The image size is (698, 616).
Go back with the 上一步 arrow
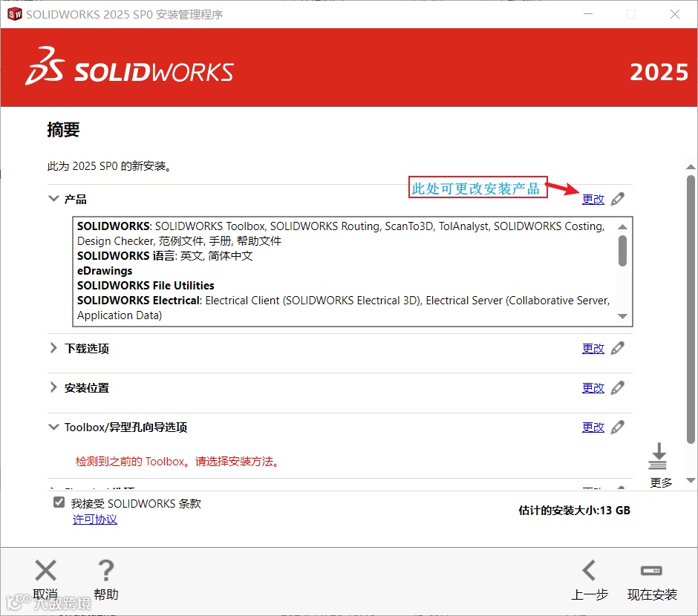[590, 570]
